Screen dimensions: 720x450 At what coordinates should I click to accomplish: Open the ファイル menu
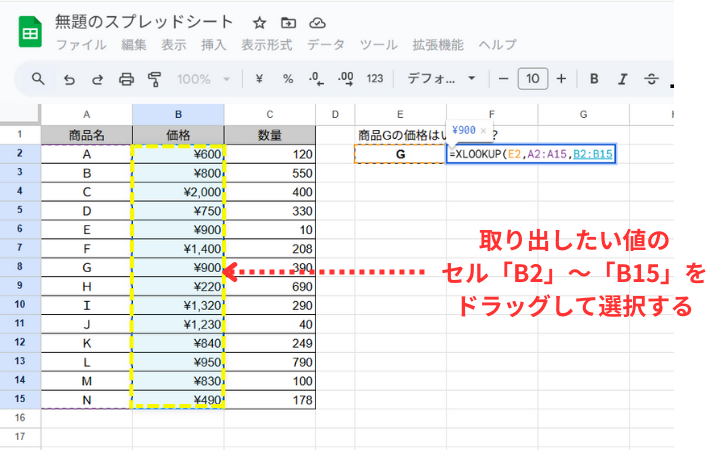point(81,45)
